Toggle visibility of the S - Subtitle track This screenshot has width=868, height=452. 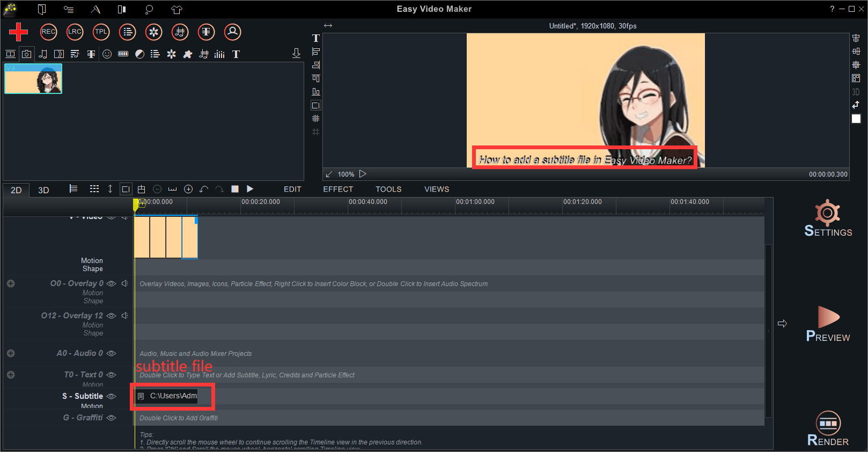tap(111, 396)
